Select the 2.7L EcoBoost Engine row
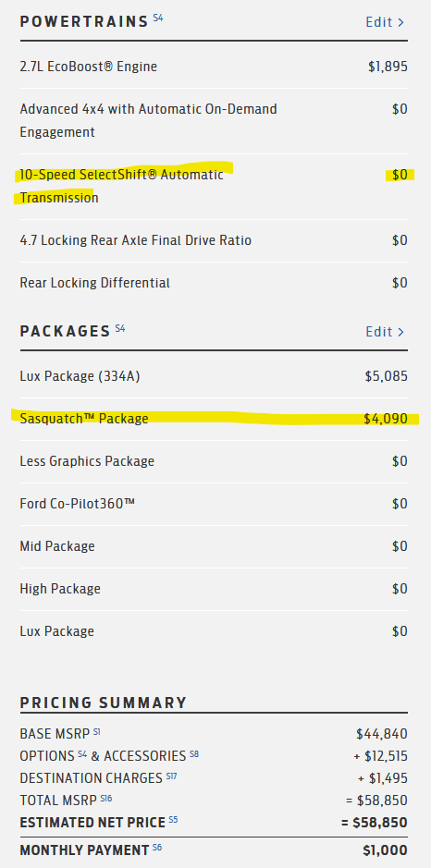 coord(214,67)
